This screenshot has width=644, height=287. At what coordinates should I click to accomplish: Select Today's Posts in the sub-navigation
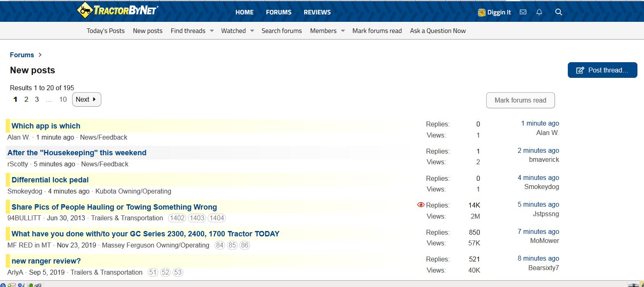click(x=105, y=31)
